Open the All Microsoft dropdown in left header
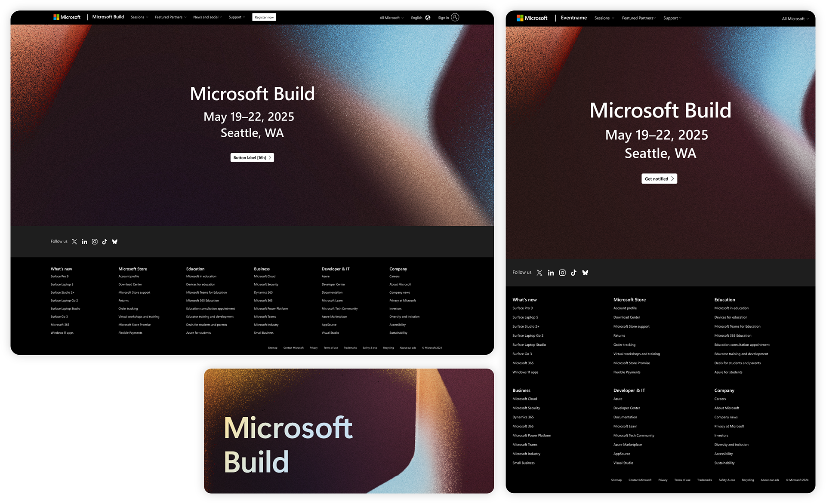 pos(391,18)
